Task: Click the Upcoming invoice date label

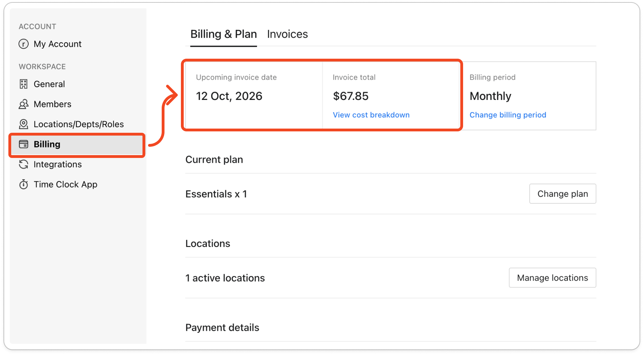Action: 236,78
